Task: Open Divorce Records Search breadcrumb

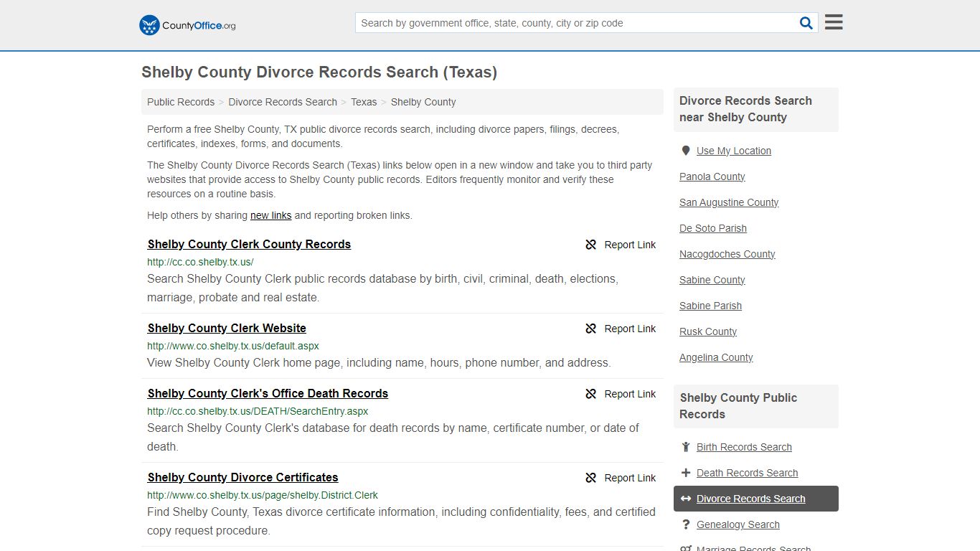Action: [283, 102]
